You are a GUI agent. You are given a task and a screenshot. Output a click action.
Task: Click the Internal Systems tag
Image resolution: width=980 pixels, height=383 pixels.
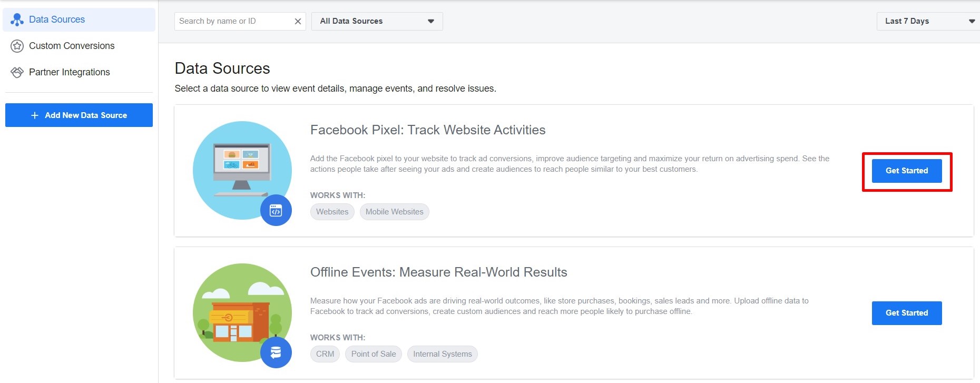click(443, 354)
